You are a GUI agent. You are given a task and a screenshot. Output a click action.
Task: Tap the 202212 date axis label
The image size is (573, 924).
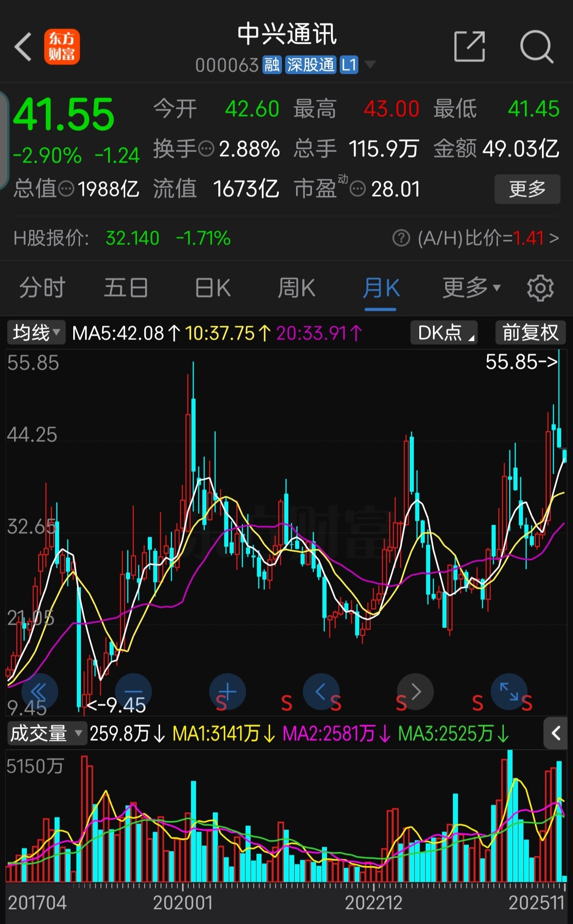pyautogui.click(x=373, y=903)
